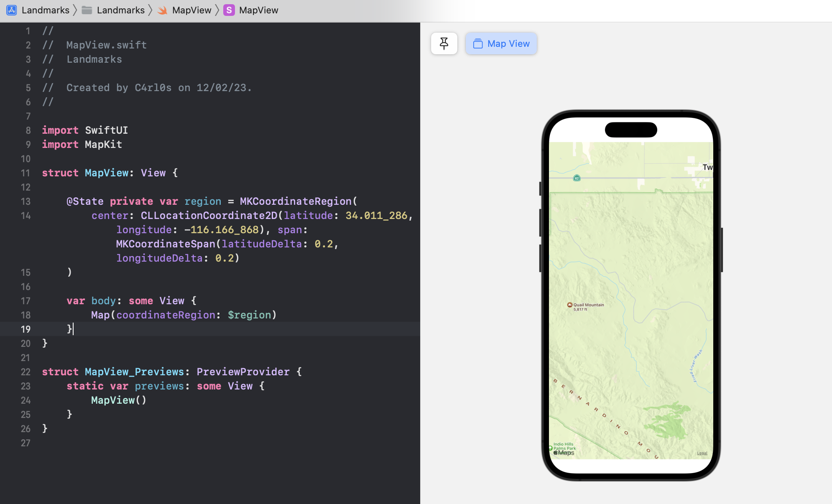
Task: Click line number 19 in the gutter
Action: (x=26, y=329)
